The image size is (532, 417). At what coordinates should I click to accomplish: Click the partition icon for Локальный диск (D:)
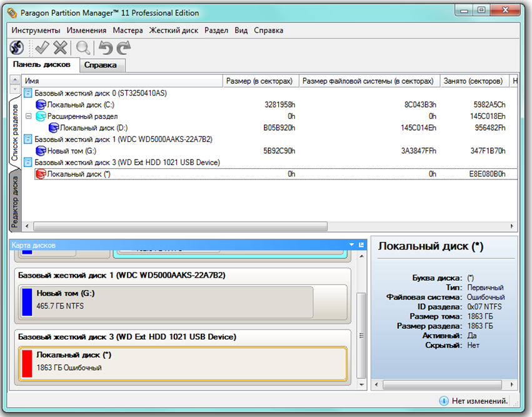[54, 128]
